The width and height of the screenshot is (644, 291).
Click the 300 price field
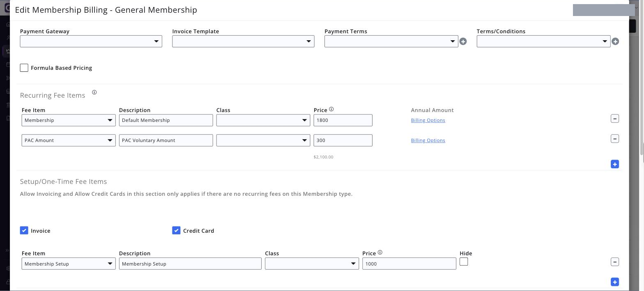(343, 140)
